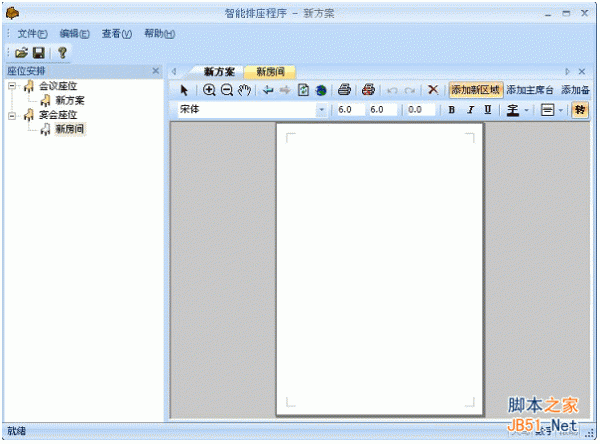The image size is (600, 444).
Task: Select 宴会座位 in the tree
Action: tap(58, 115)
